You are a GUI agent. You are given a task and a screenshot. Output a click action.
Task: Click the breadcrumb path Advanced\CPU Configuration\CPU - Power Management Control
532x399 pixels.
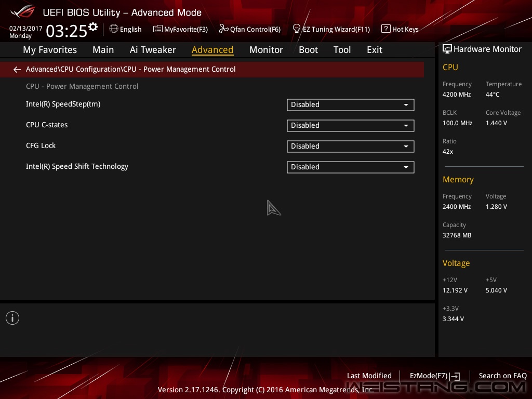130,69
